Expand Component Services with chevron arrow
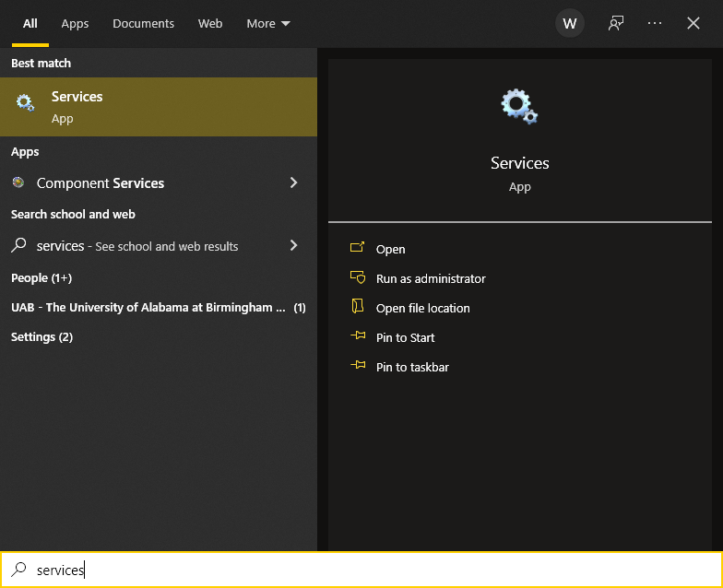Image resolution: width=723 pixels, height=588 pixels. pyautogui.click(x=293, y=182)
